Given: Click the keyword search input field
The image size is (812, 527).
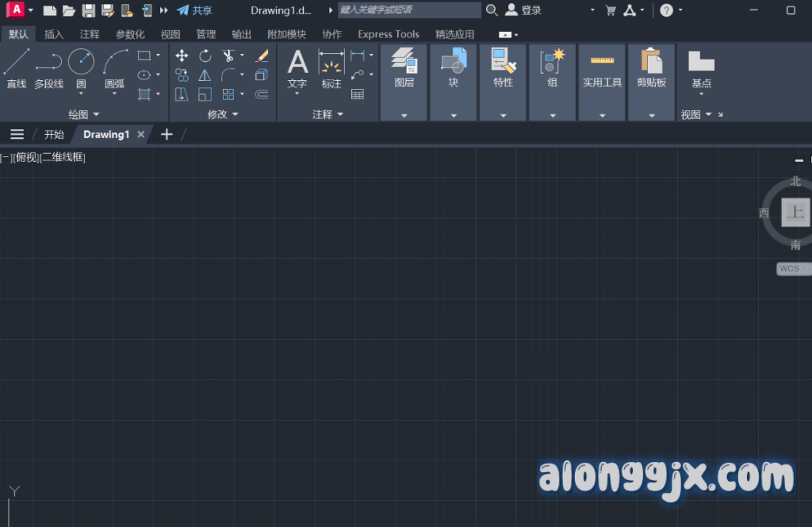Looking at the screenshot, I should coord(408,10).
